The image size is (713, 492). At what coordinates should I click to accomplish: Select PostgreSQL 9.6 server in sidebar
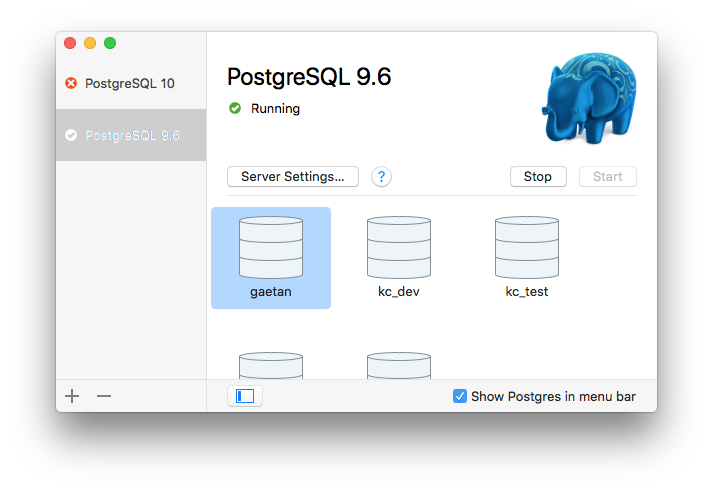[132, 135]
